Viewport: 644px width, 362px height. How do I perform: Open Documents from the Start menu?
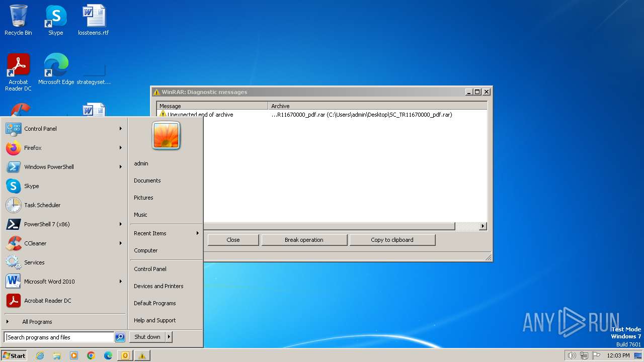point(147,180)
